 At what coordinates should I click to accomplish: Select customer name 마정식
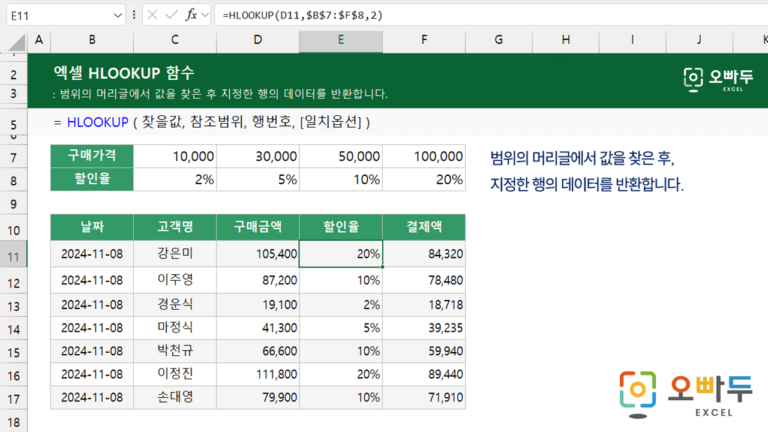[174, 328]
